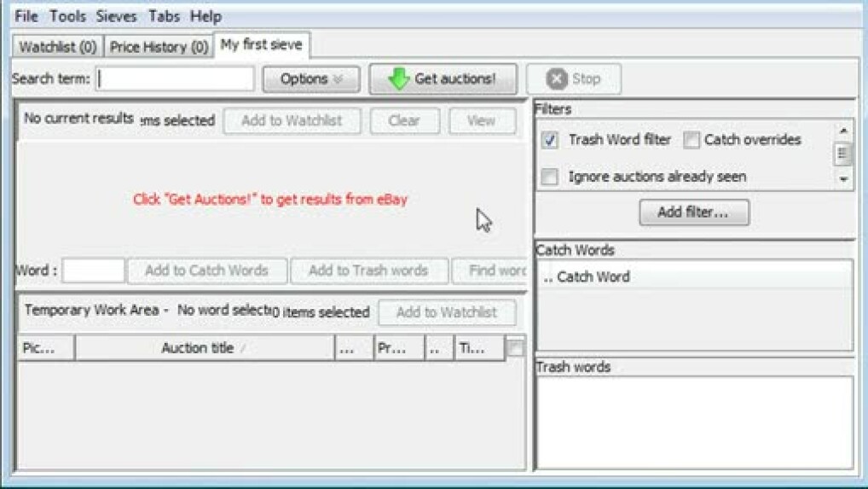Check Ignore auctions already seen
This screenshot has height=489, width=868.
point(550,178)
